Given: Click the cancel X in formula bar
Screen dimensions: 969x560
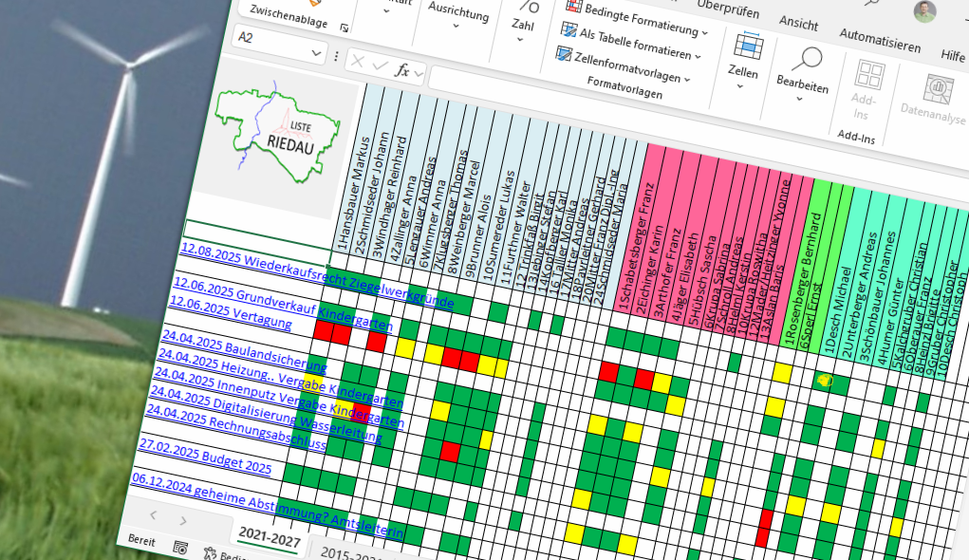Looking at the screenshot, I should pyautogui.click(x=357, y=61).
